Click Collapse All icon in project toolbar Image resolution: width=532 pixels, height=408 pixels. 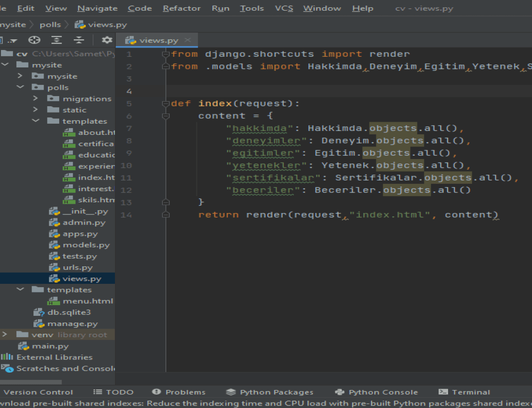(x=79, y=40)
